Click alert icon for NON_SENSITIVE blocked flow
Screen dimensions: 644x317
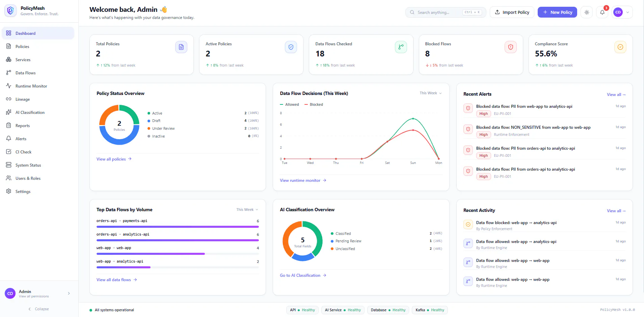click(468, 129)
